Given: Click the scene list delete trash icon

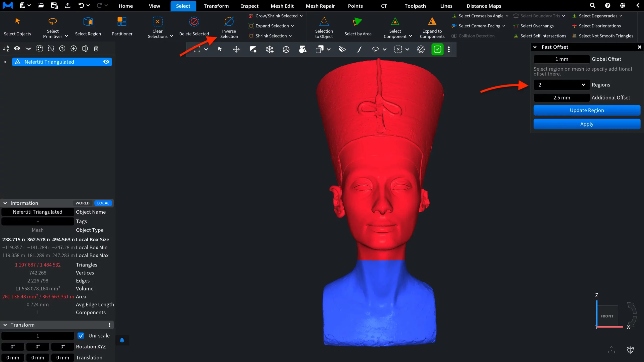Looking at the screenshot, I should (96, 49).
